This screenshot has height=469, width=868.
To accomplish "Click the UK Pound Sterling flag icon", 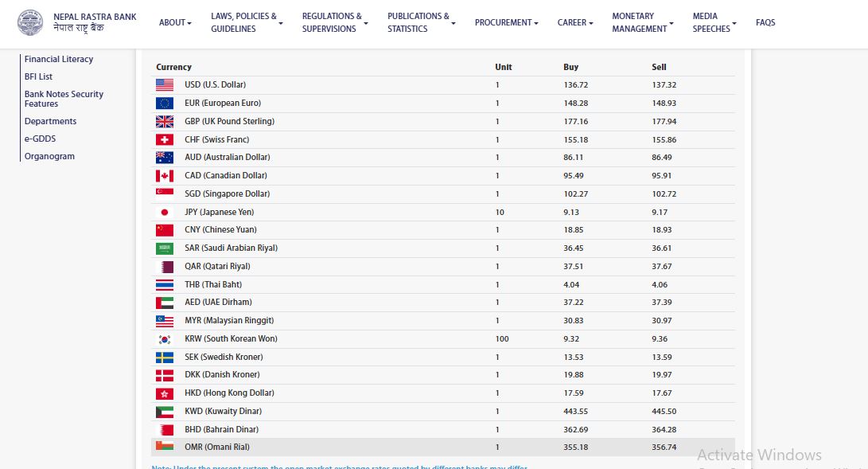I will pos(165,121).
